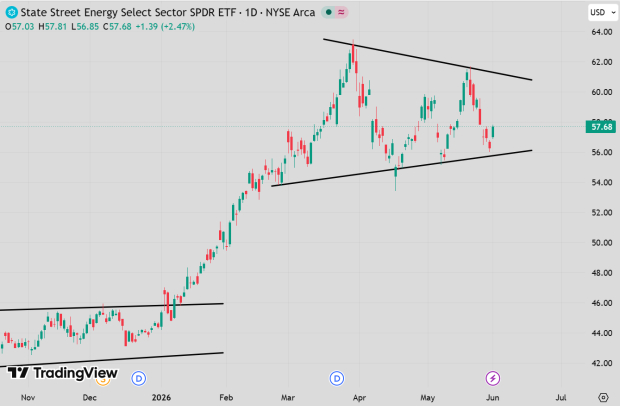Click the 50.00 price axis label
The height and width of the screenshot is (406, 620).
click(x=601, y=243)
